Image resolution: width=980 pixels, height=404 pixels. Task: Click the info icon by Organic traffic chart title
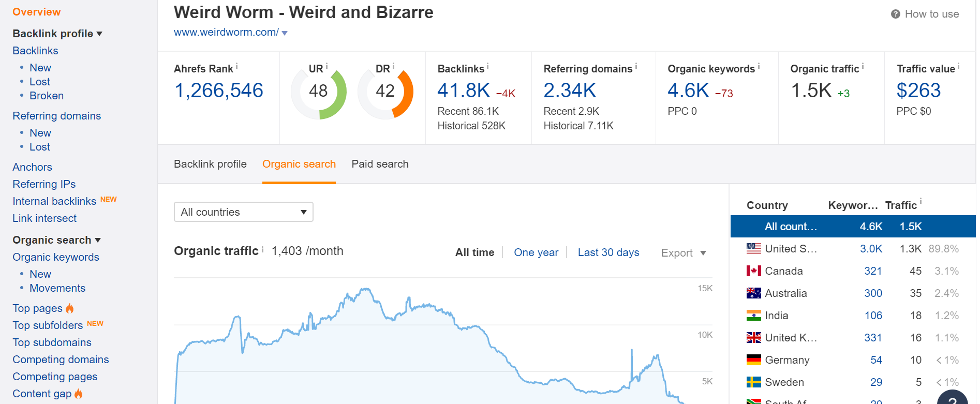pos(262,249)
